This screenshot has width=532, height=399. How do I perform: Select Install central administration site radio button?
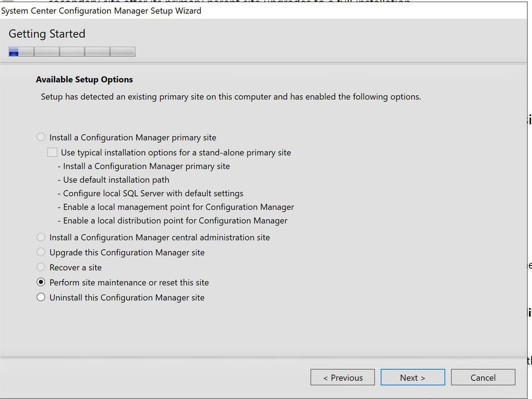[x=40, y=237]
